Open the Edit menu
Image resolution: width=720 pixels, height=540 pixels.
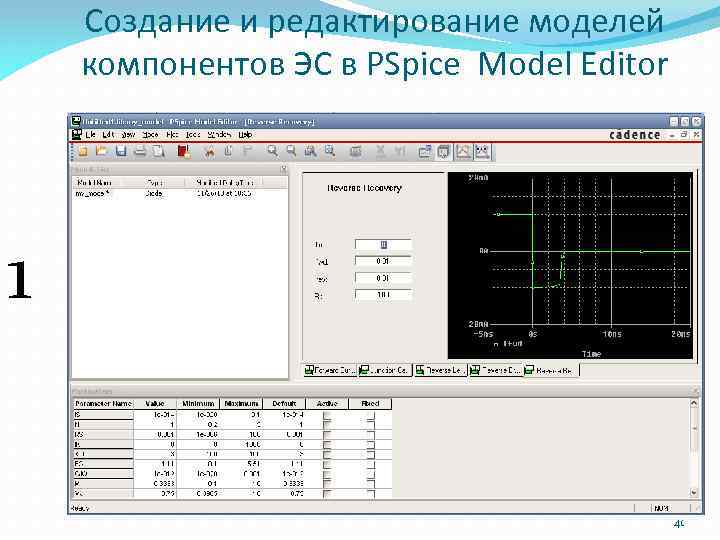(108, 135)
